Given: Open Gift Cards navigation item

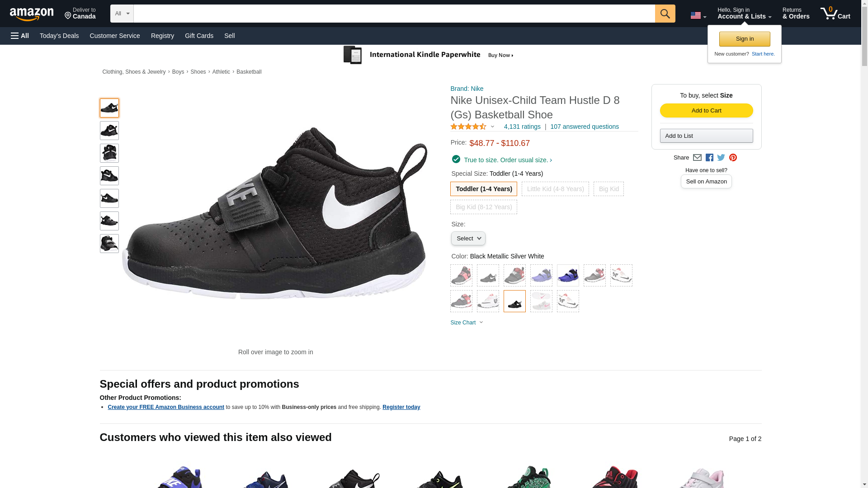Looking at the screenshot, I should click(x=199, y=36).
